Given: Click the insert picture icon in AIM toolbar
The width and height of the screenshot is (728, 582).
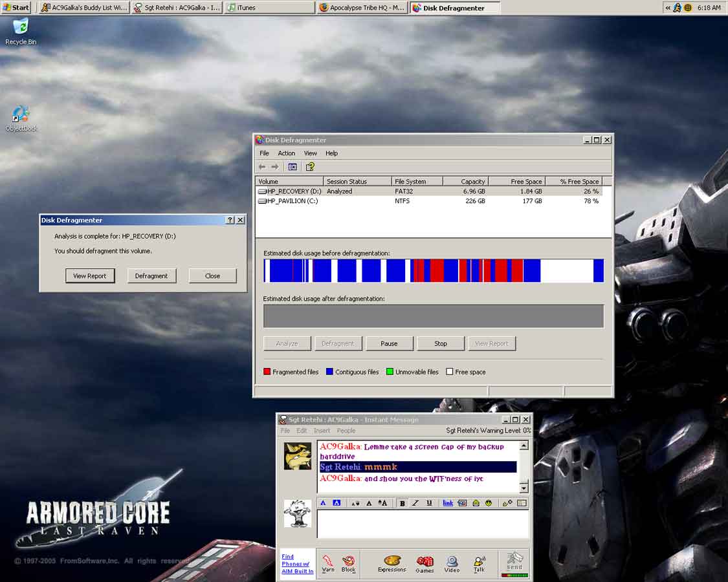Looking at the screenshot, I should [x=462, y=503].
